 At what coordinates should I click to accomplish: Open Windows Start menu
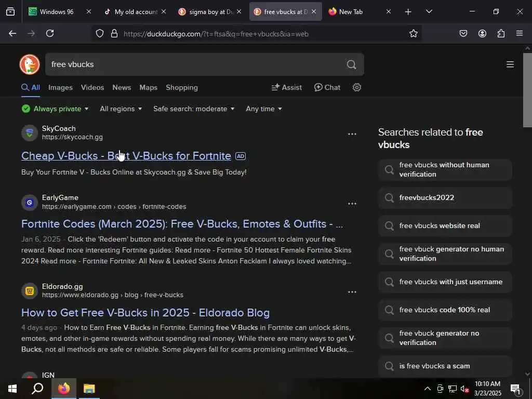pyautogui.click(x=12, y=389)
